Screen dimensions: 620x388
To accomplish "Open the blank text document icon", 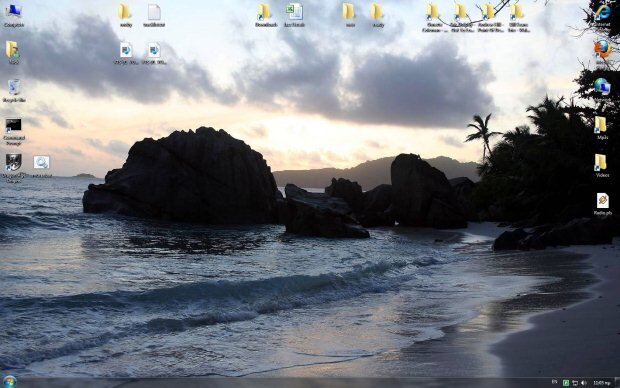I will click(154, 12).
